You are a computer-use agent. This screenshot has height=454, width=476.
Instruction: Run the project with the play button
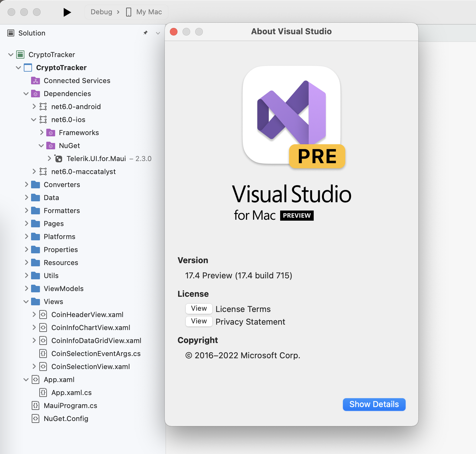coord(67,12)
